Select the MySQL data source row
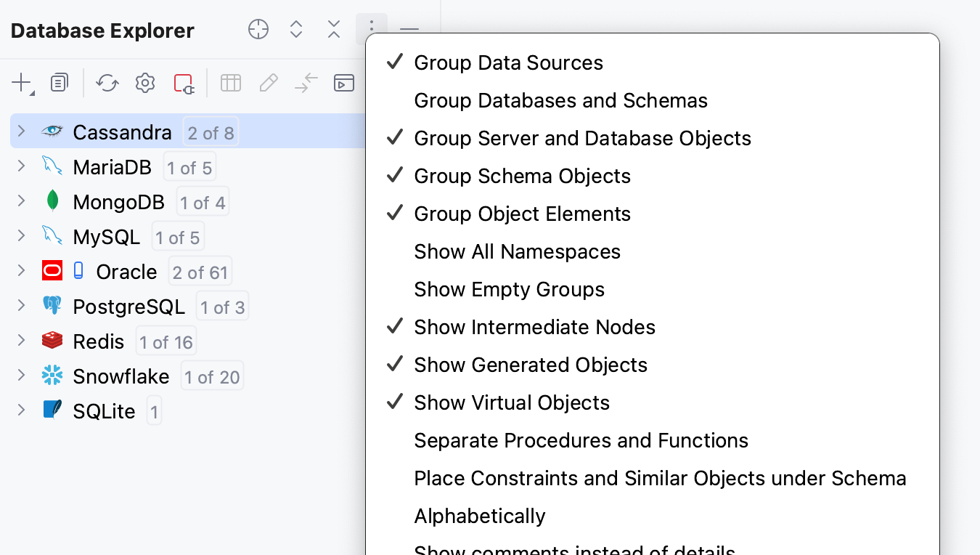The height and width of the screenshot is (555, 980). 188,236
